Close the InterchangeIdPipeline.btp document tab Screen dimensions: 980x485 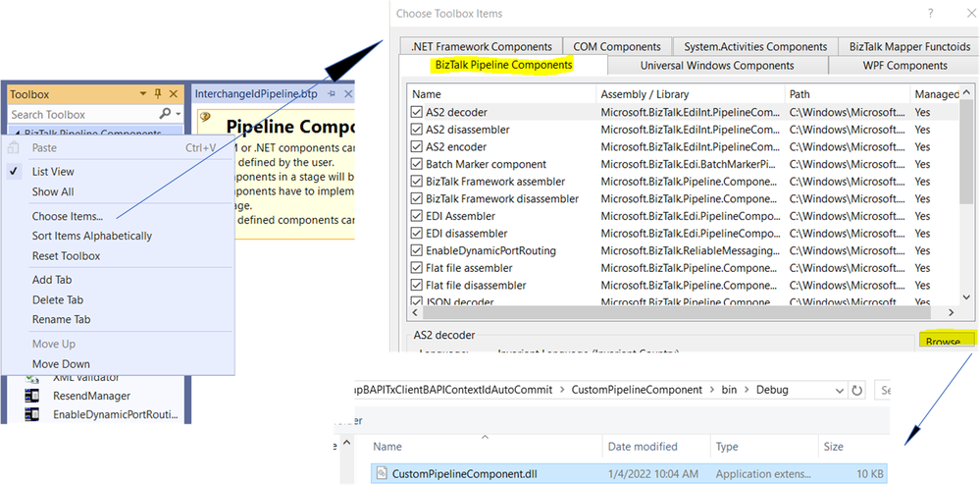[348, 94]
